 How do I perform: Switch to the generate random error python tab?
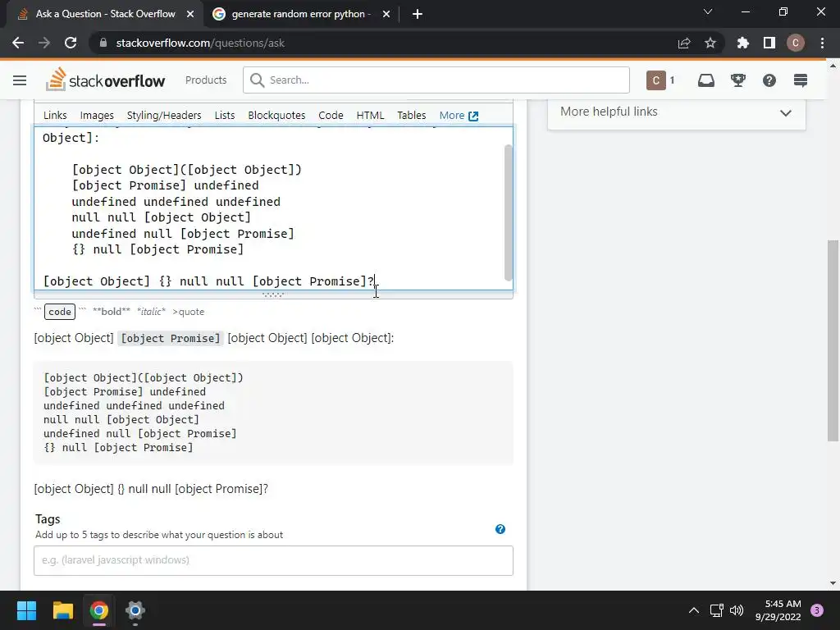click(x=301, y=14)
